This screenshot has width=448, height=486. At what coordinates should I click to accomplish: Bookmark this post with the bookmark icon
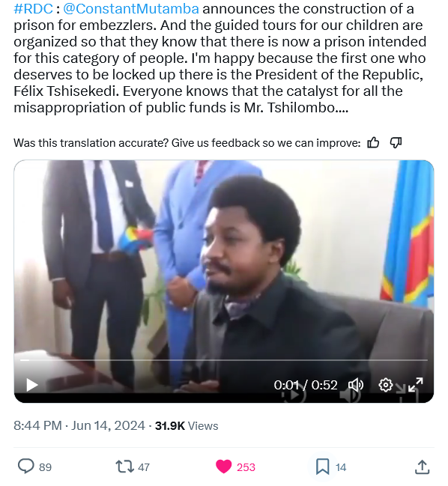point(322,467)
